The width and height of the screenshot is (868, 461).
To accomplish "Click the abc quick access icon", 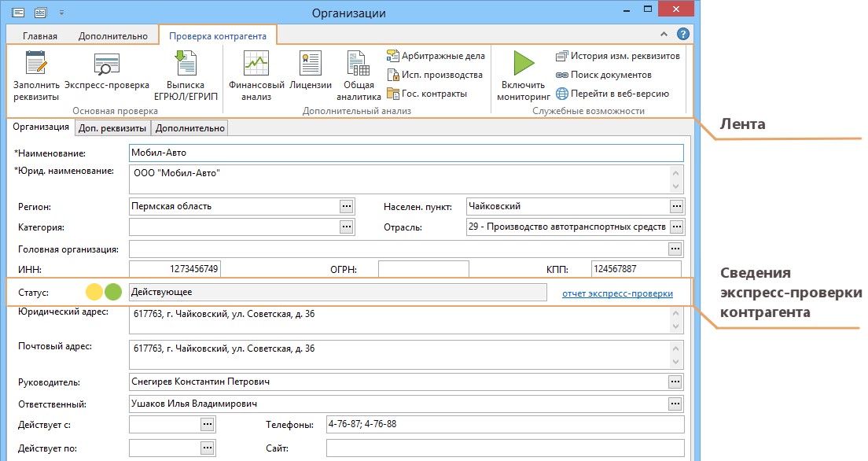I will (x=40, y=12).
